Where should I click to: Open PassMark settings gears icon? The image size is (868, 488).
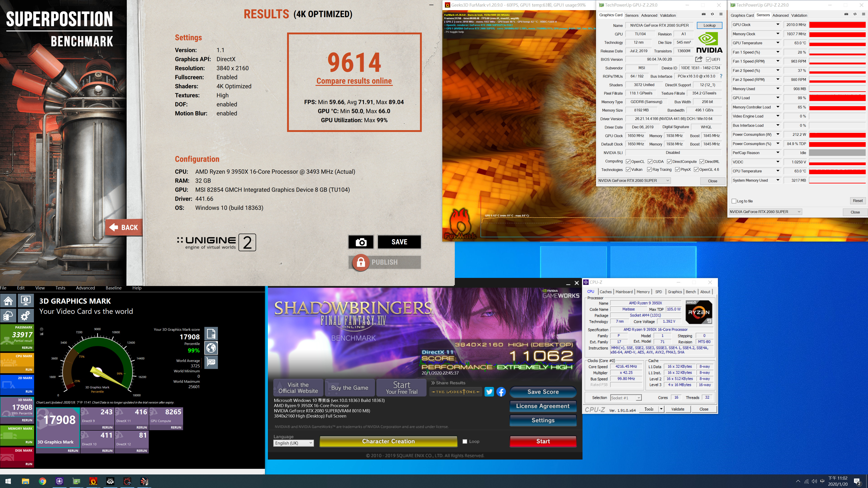click(x=26, y=316)
